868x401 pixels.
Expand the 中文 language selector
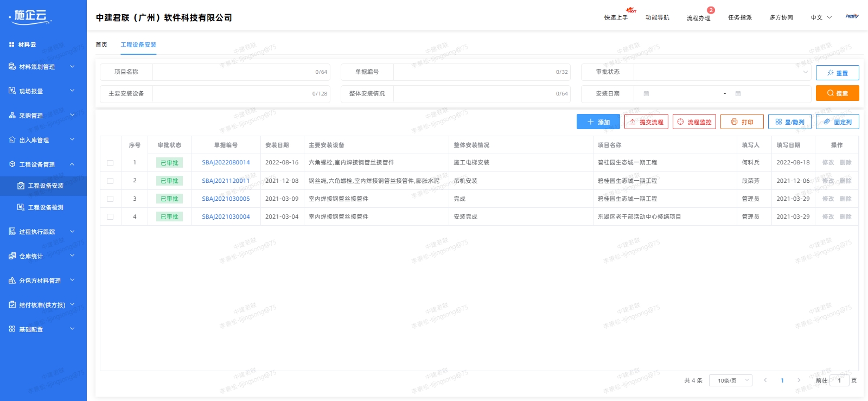821,18
